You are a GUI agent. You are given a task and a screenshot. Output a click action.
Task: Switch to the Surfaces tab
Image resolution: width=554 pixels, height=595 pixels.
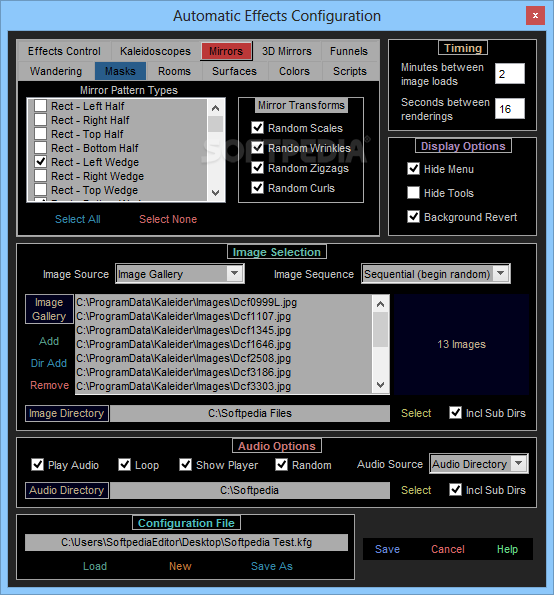tap(235, 71)
